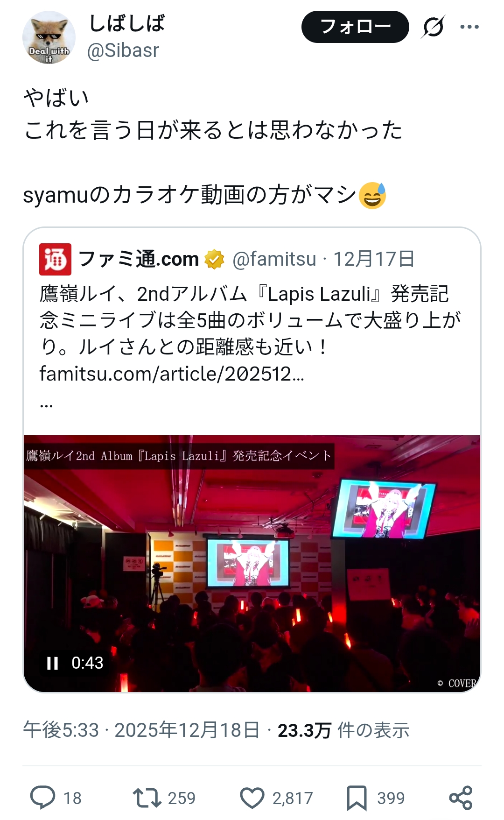Tap the famitsu.com/article link
The height and width of the screenshot is (820, 504).
point(172,374)
